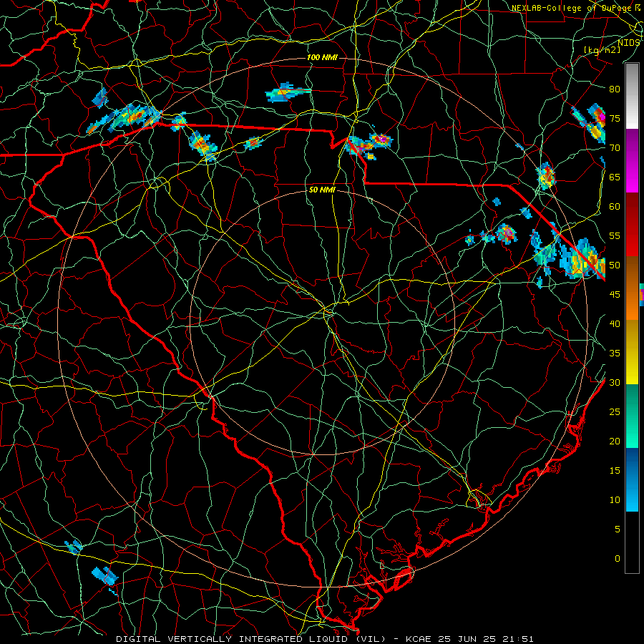
Task: Click the DIGITAL VERTICALLY INTEGRATED LIQUID caption
Action: (x=250, y=639)
